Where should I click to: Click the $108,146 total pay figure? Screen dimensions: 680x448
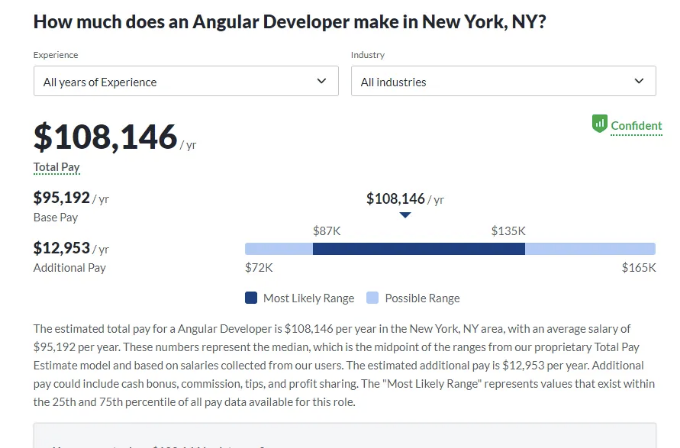105,137
